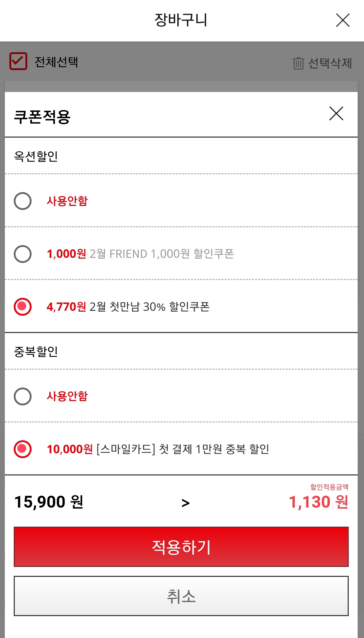Click the 옥션할인 section header

tap(36, 156)
